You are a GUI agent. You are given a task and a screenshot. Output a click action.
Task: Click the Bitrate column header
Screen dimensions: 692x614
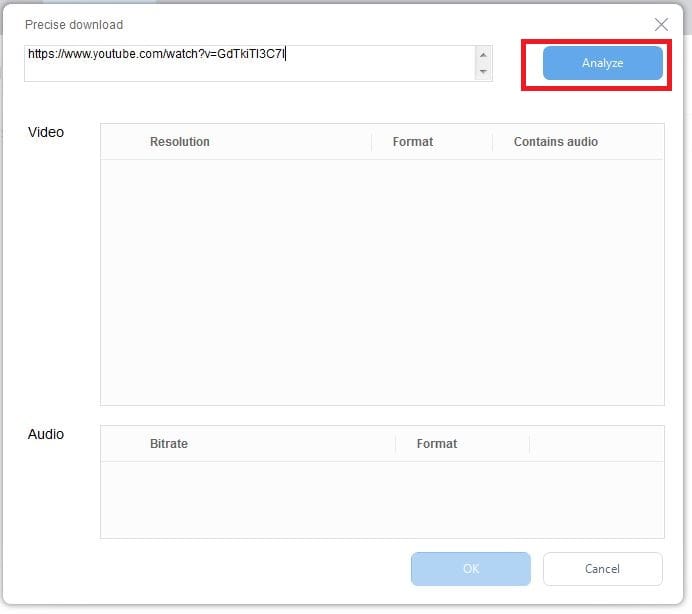[x=169, y=444]
